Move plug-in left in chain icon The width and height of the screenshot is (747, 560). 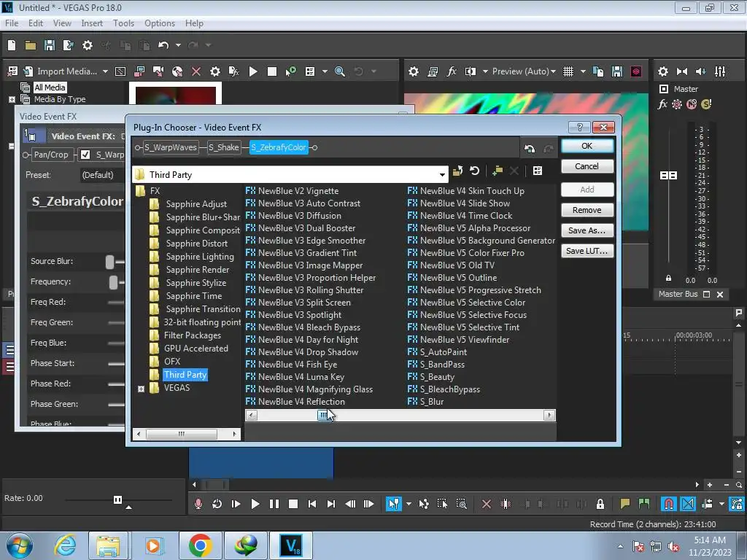pos(530,149)
